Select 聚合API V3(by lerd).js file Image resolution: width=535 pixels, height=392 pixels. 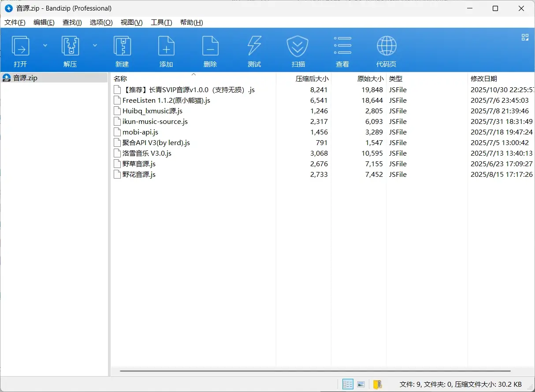pos(156,142)
